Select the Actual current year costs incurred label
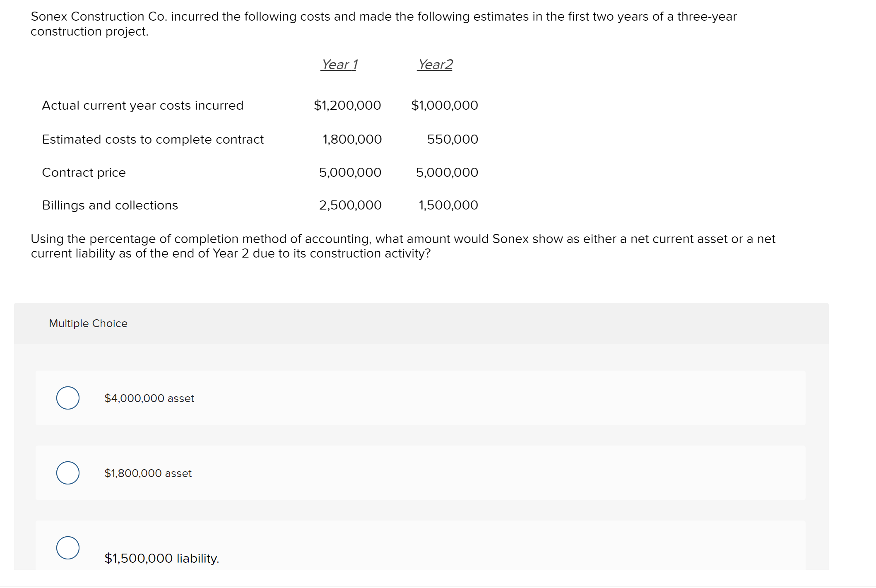 click(x=142, y=106)
